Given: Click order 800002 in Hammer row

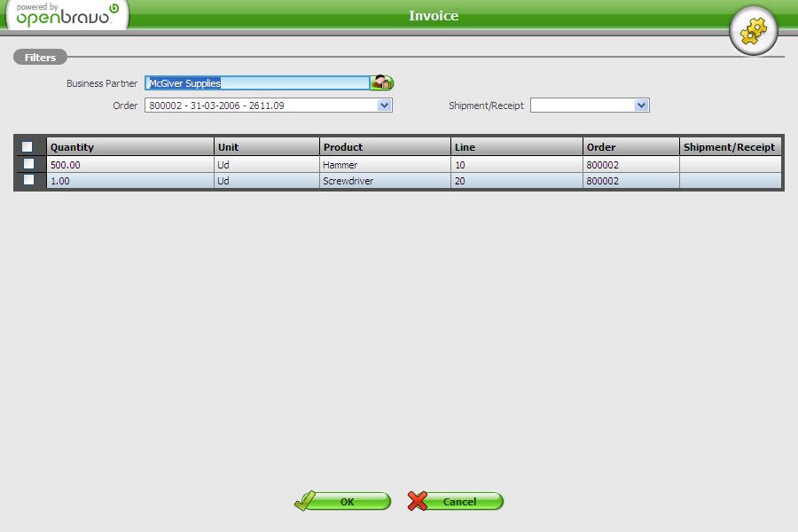Looking at the screenshot, I should [631, 164].
